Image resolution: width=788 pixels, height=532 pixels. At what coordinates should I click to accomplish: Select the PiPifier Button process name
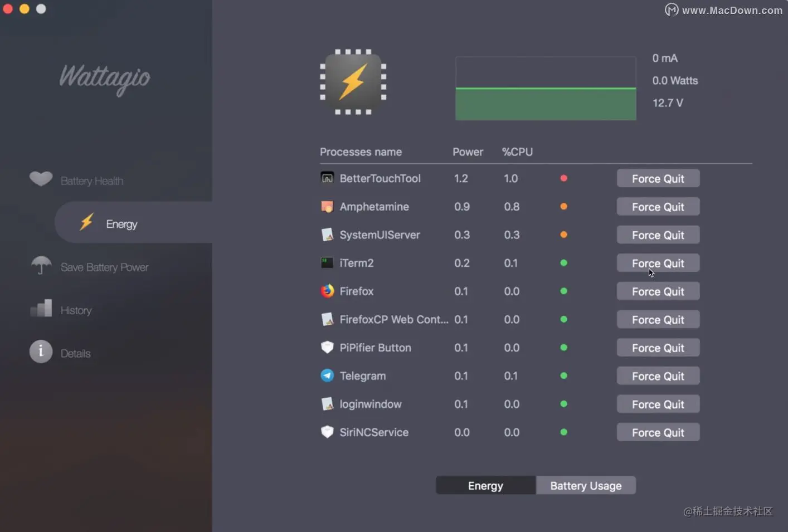[x=375, y=348]
